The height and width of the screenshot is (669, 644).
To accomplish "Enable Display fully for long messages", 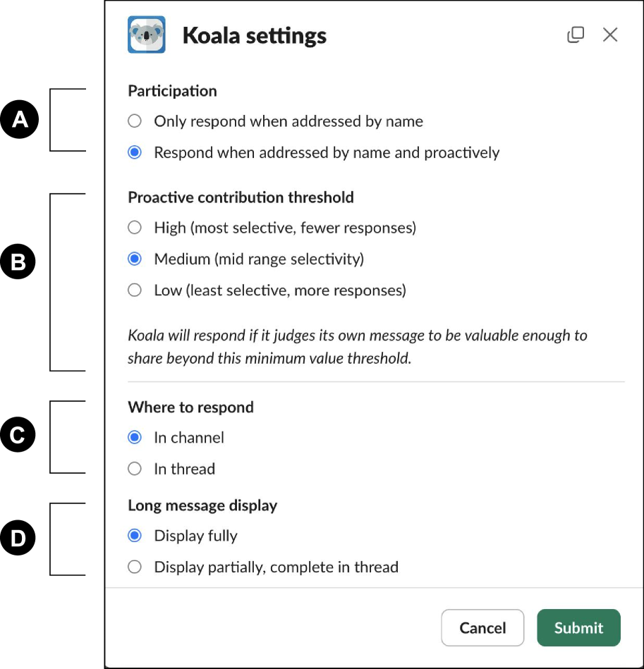I will coord(135,536).
